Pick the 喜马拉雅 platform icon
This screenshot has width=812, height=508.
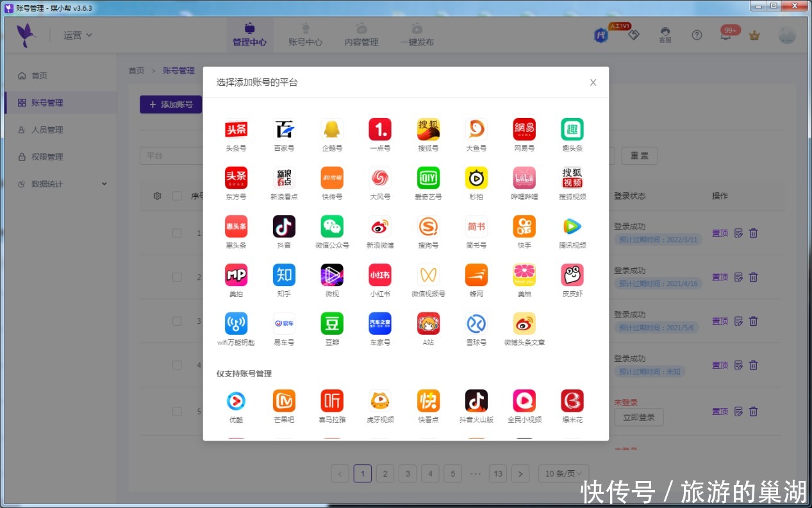pos(332,401)
